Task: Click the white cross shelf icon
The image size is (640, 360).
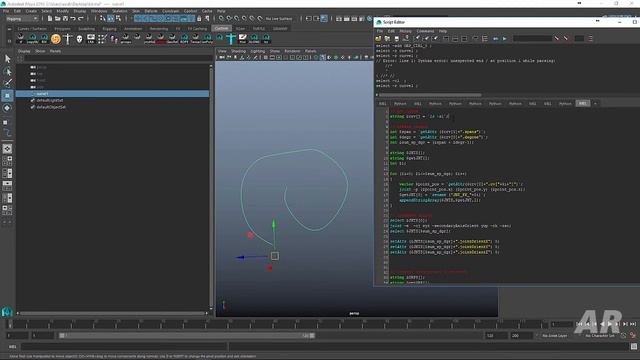Action: [x=67, y=39]
